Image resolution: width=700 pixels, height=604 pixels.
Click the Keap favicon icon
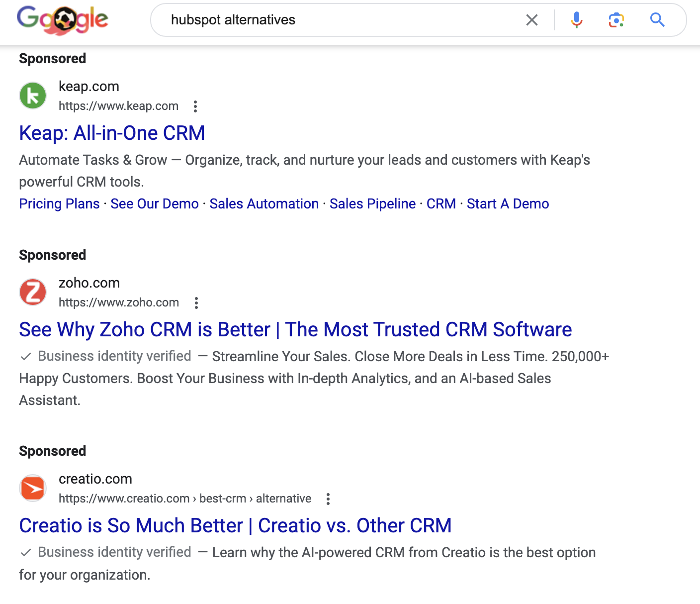(x=33, y=96)
